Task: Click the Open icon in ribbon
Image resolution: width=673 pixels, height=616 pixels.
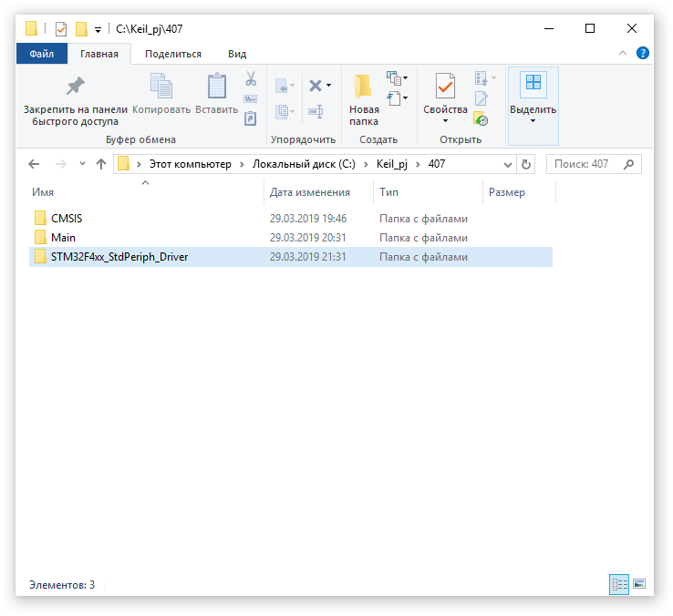Action: (x=481, y=78)
